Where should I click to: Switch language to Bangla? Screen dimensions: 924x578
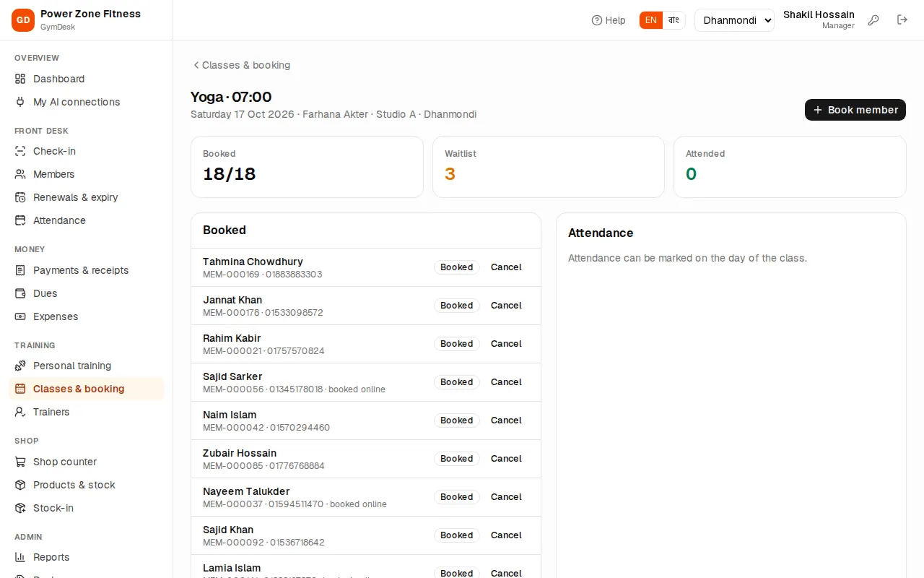coord(674,20)
